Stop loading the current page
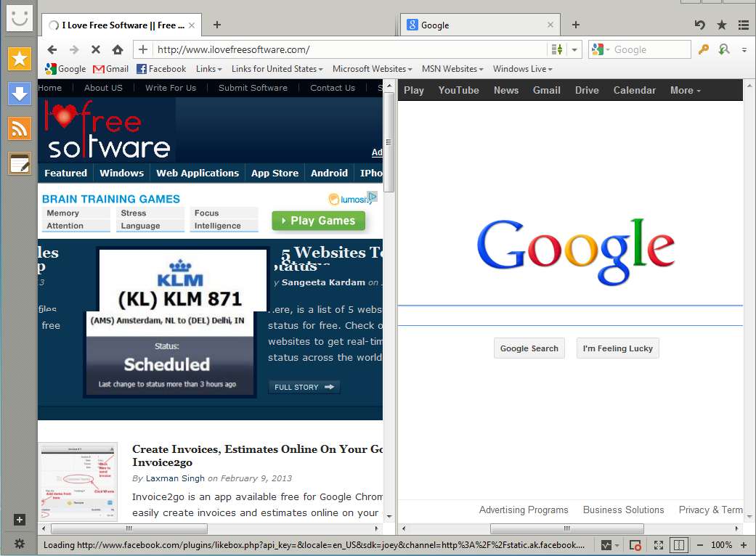The width and height of the screenshot is (756, 556). [95, 49]
